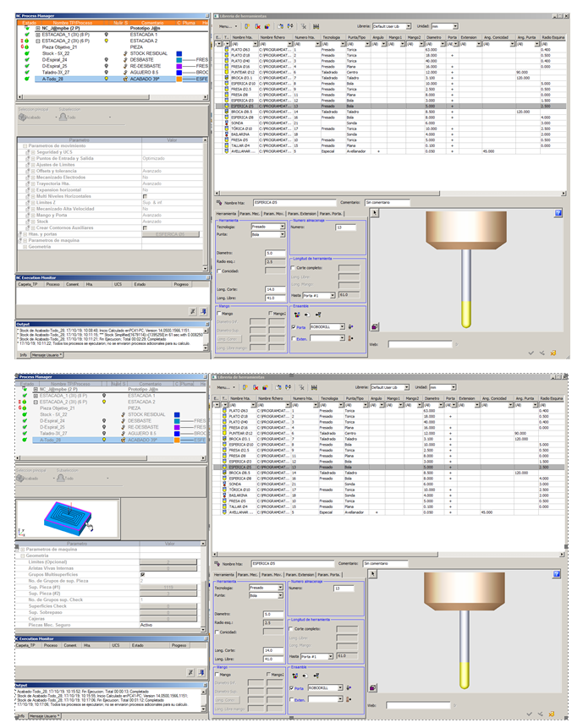Open the Punta dropdown in upper screenshot

click(282, 234)
